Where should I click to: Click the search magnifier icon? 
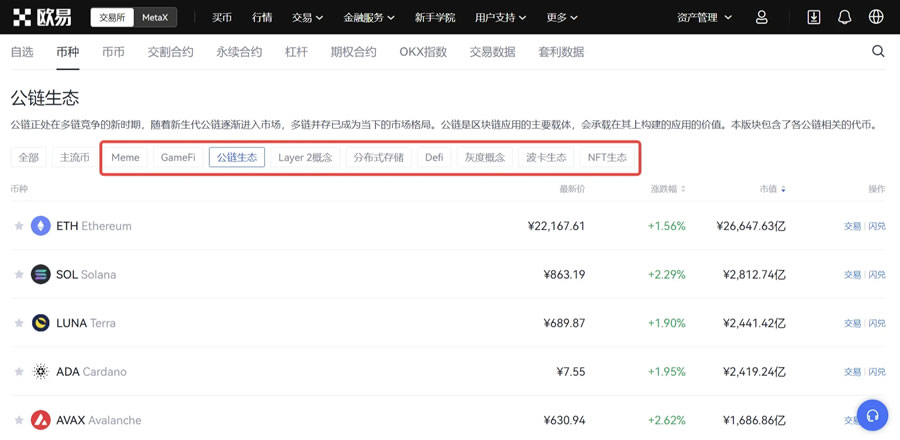(x=878, y=51)
